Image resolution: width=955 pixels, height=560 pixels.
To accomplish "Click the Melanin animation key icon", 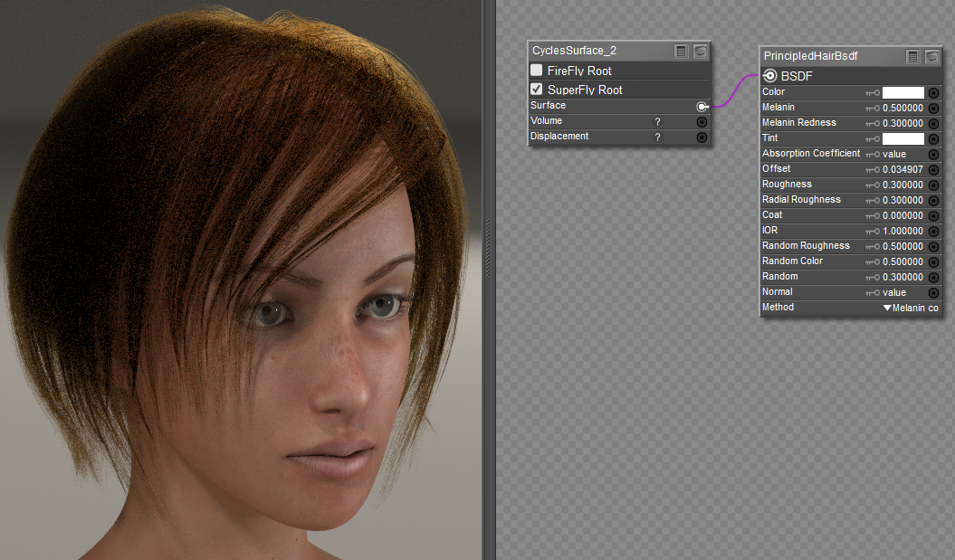I will coord(872,108).
